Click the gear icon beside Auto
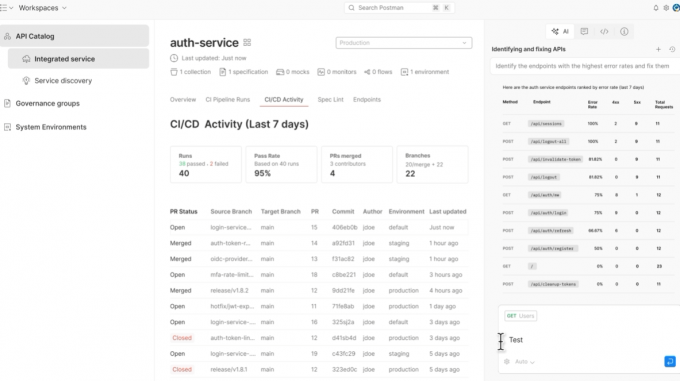 (x=507, y=361)
